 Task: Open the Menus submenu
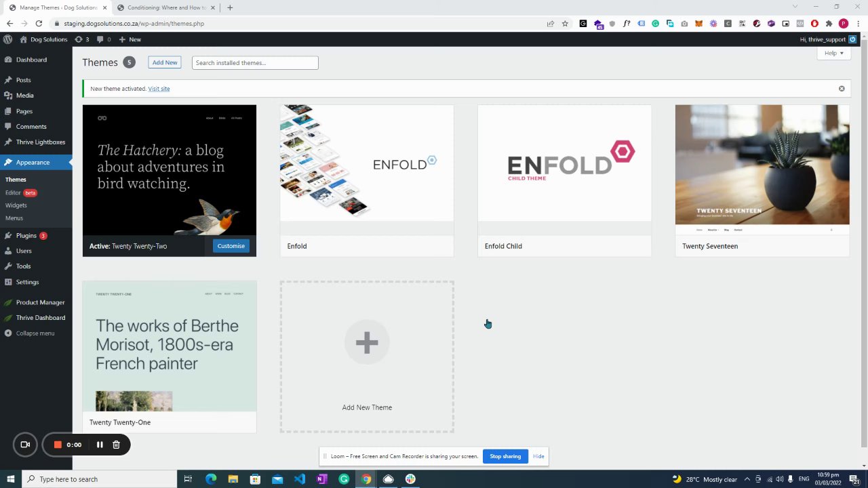pyautogui.click(x=14, y=218)
